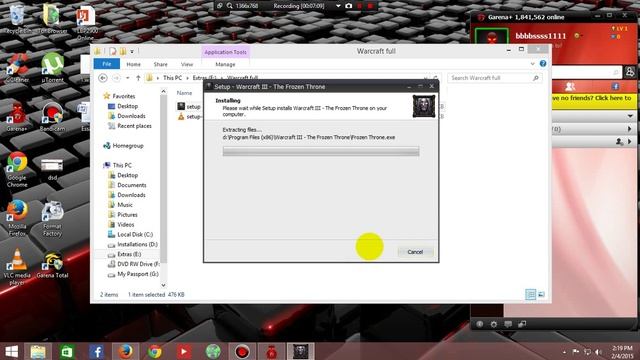
Task: Select Homegroup in navigation pane
Action: tap(128, 145)
